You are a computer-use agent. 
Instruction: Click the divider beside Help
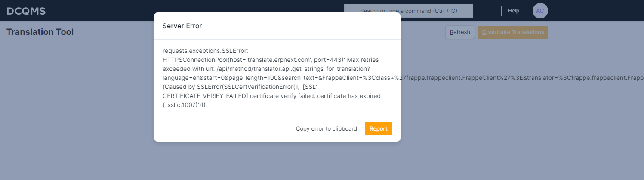click(x=502, y=11)
